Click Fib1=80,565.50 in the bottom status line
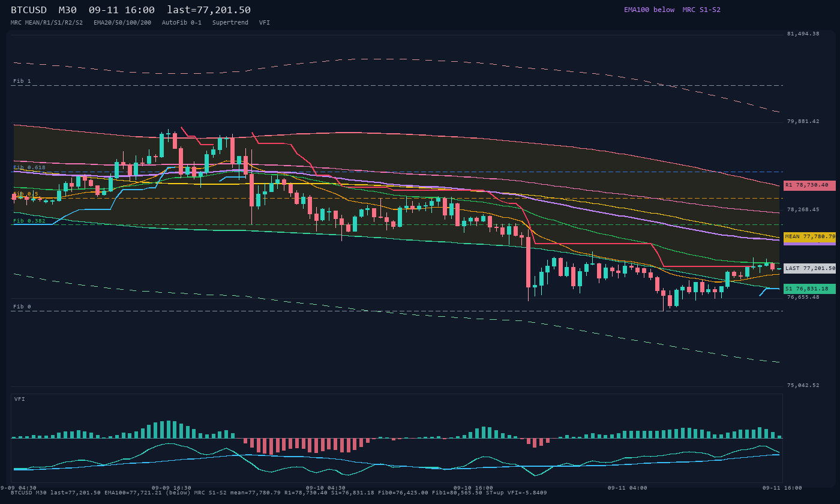Viewport: 840px width, 504px height. [x=457, y=493]
